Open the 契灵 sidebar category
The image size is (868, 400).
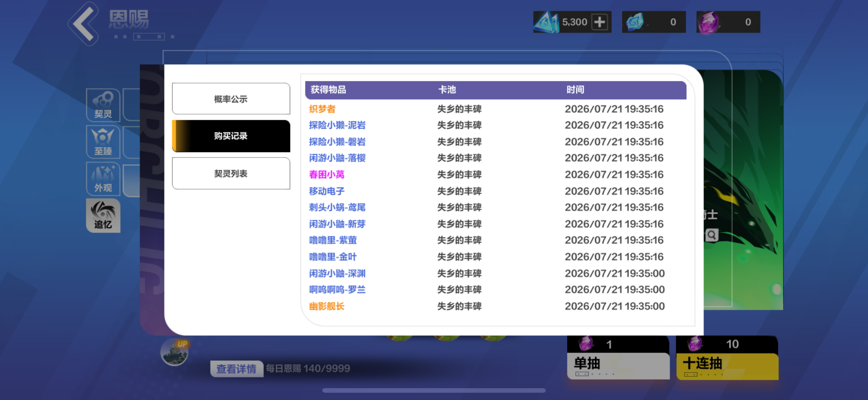click(103, 105)
